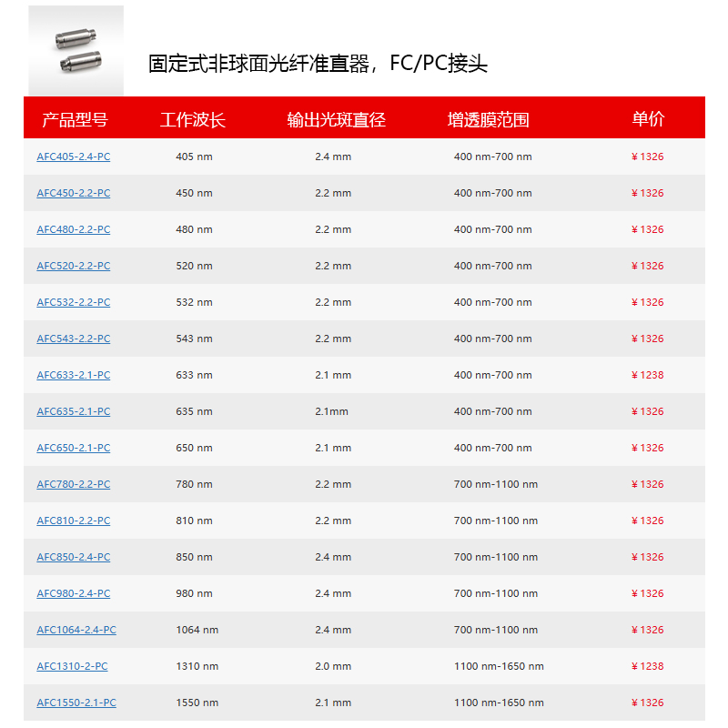
Task: Click the 2.4 mm cell in AFC850 row
Action: point(333,557)
